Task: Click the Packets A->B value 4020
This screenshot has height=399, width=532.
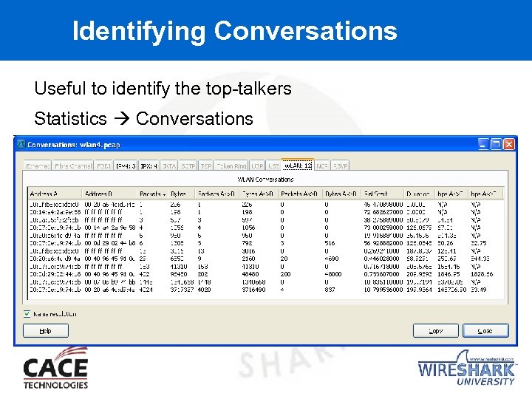Action: click(x=204, y=290)
